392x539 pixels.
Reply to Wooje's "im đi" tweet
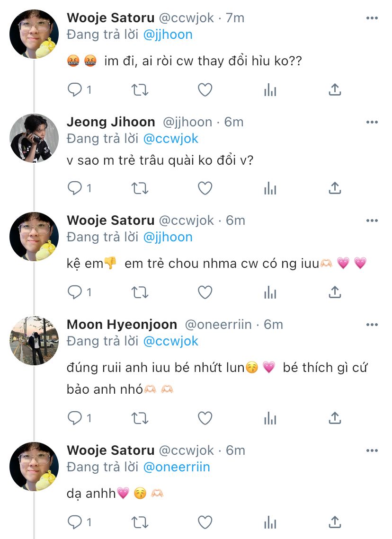point(75,90)
